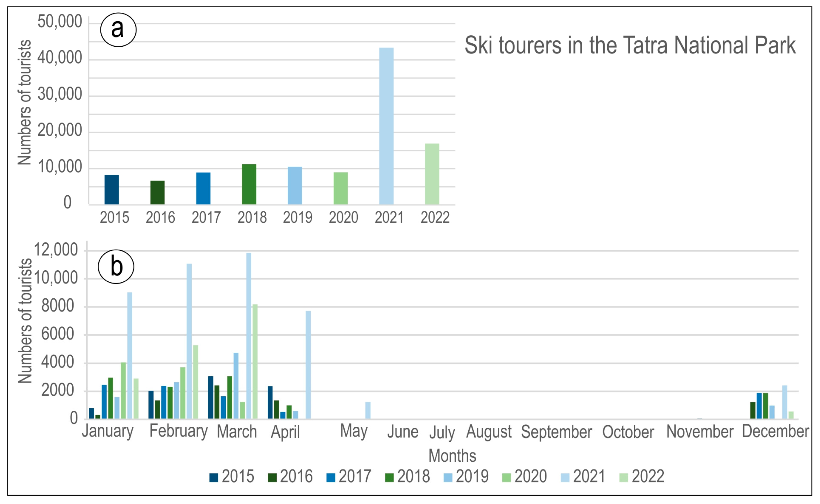Click the April 2021 light blue bar

(308, 365)
